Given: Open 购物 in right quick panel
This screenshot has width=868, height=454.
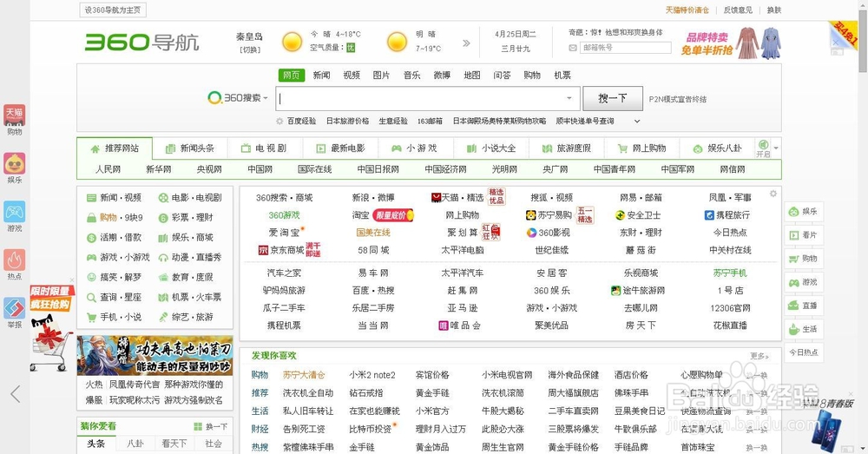Looking at the screenshot, I should tap(804, 259).
